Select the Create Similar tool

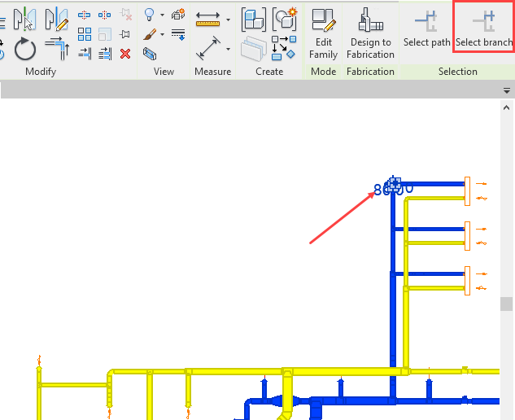point(284,48)
